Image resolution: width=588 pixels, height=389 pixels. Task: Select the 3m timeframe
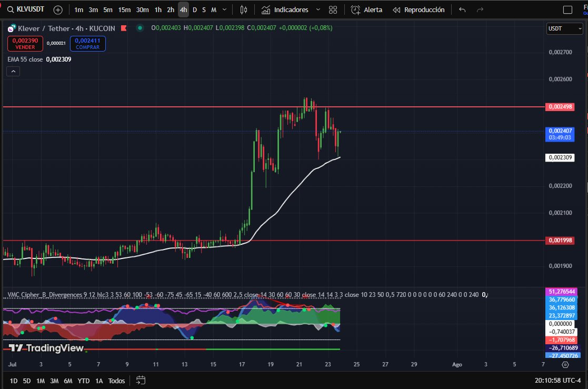click(93, 10)
